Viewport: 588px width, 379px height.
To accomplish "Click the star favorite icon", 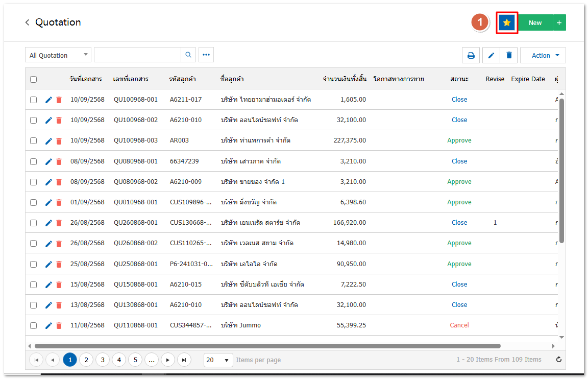I will 506,23.
